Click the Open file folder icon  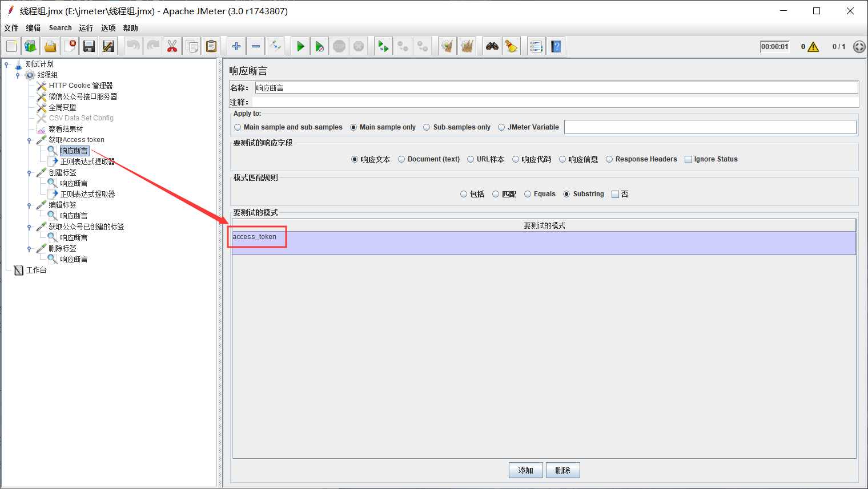point(50,46)
